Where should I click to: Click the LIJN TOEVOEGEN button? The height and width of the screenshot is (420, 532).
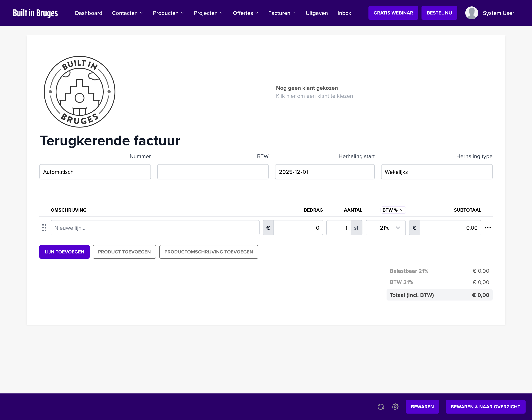pos(64,252)
